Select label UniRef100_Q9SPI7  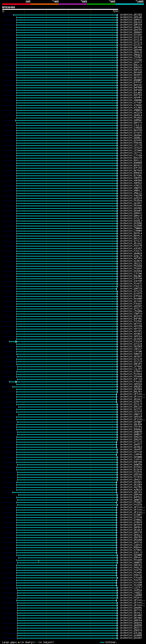tap(131, 63)
